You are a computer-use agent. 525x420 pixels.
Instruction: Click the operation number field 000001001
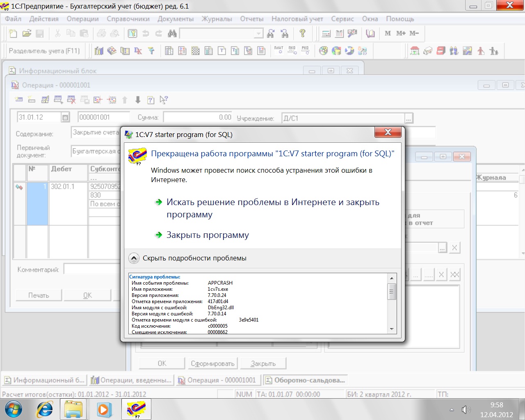point(104,117)
